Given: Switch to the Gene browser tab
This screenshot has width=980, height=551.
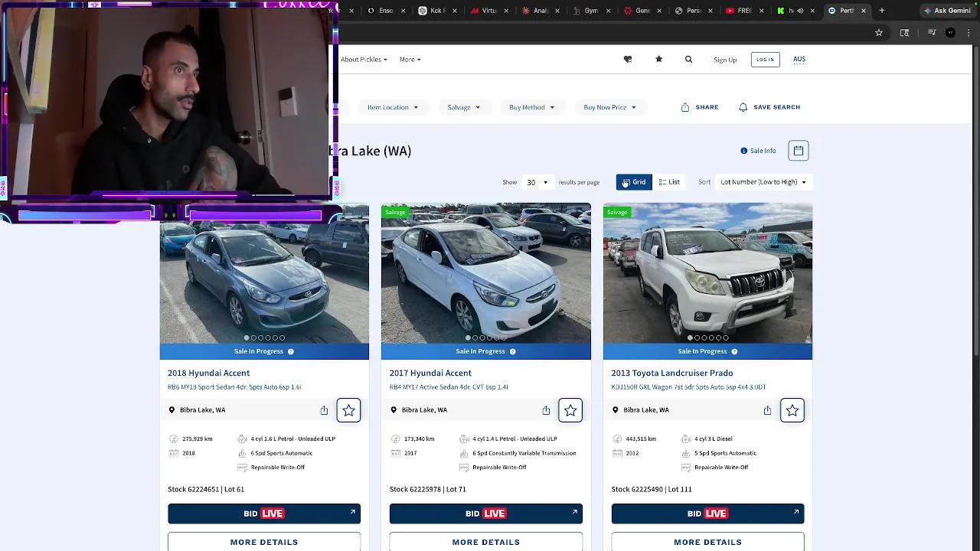Looking at the screenshot, I should pyautogui.click(x=642, y=11).
